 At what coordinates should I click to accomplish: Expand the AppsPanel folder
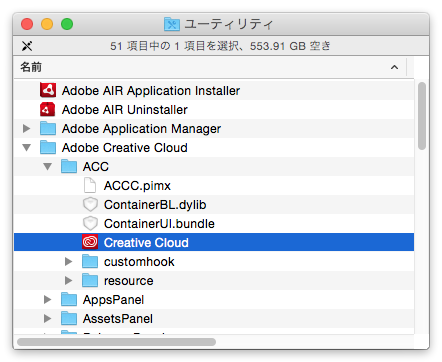[x=48, y=300]
